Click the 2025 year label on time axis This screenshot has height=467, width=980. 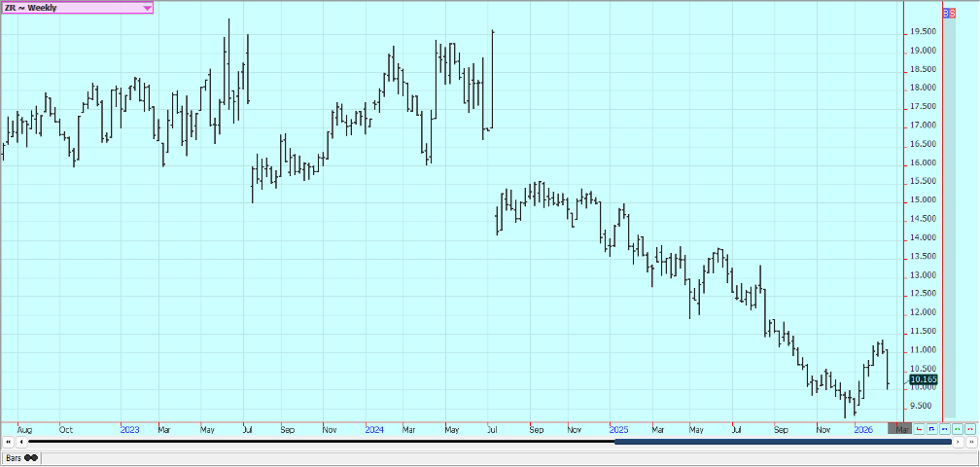tap(617, 429)
